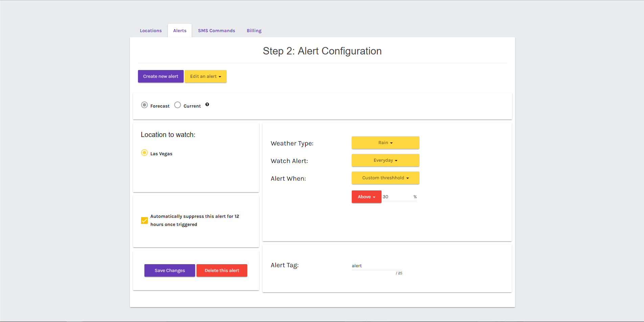The image size is (644, 322).
Task: Click the Alert When label
Action: [289, 179]
